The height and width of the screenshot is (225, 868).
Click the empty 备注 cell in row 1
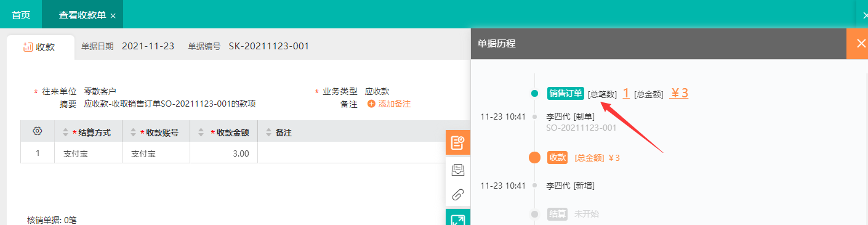click(x=351, y=153)
